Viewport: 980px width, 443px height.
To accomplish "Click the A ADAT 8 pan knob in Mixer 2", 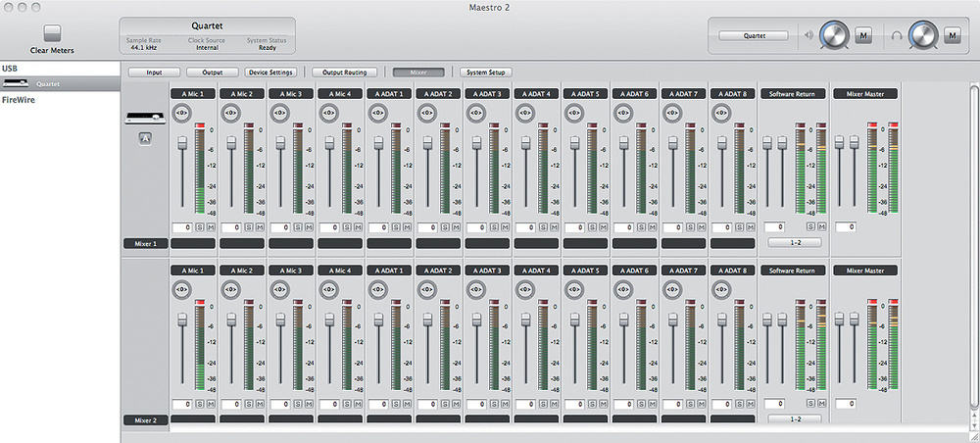I will click(719, 289).
